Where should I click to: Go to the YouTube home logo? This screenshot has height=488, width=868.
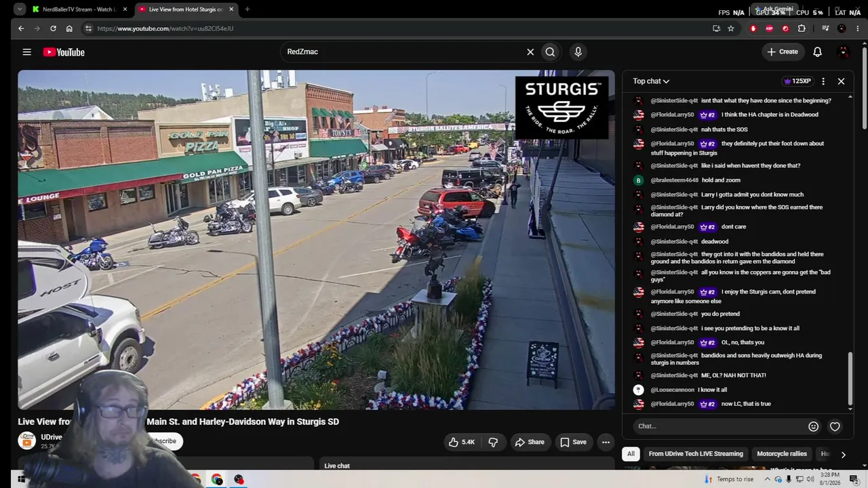click(x=64, y=52)
